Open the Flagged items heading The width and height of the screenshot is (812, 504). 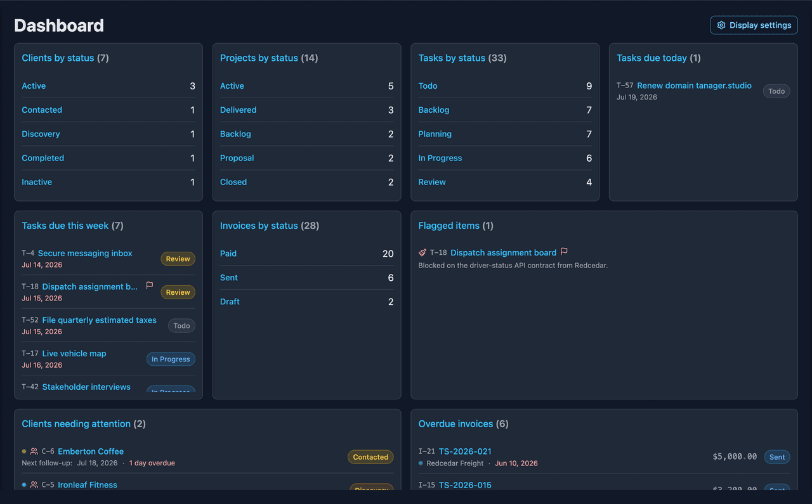tap(449, 226)
